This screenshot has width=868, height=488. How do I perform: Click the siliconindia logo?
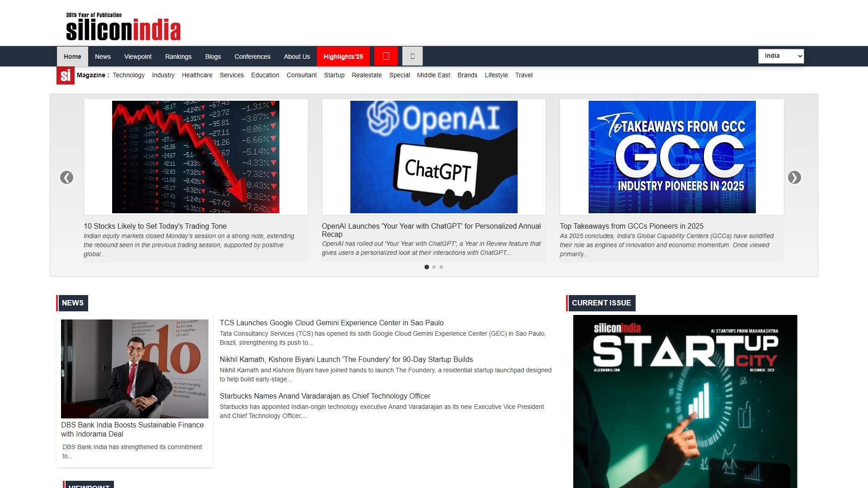pos(123,27)
